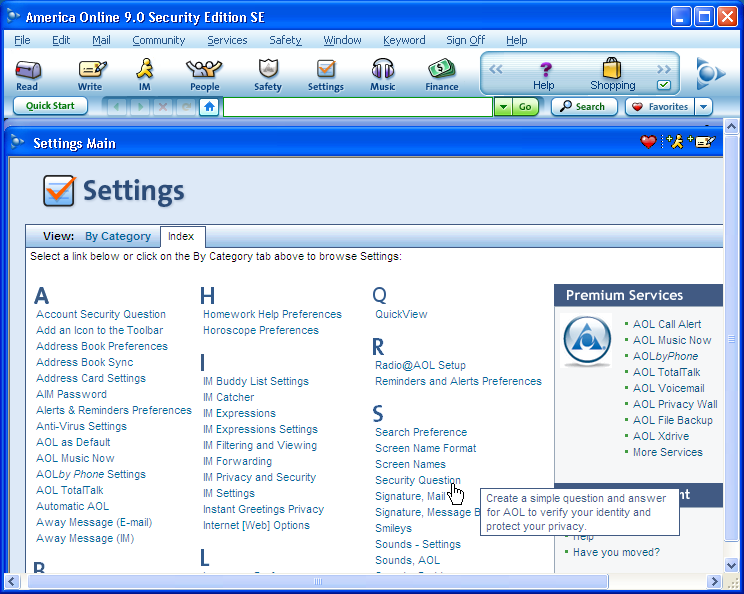
Task: Open the Community menu
Action: 158,40
